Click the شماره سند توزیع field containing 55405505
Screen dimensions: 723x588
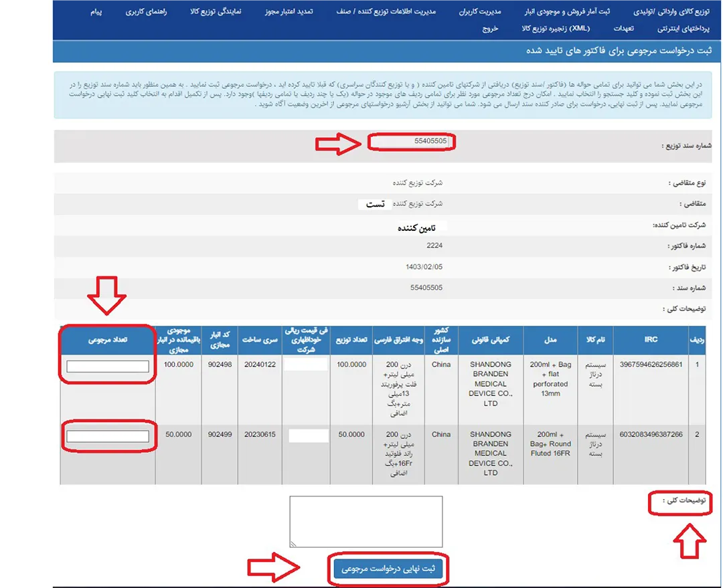coord(412,142)
